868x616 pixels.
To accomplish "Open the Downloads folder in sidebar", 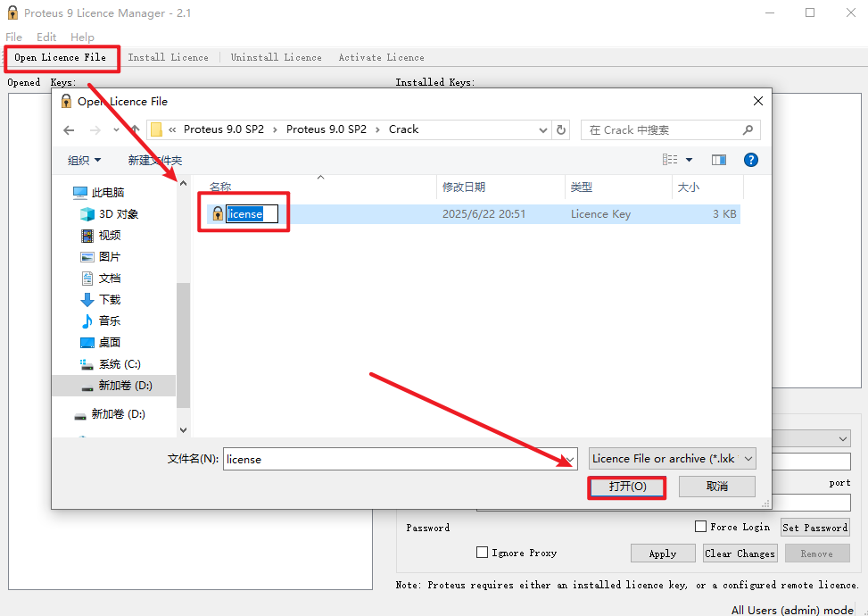I will tap(109, 300).
